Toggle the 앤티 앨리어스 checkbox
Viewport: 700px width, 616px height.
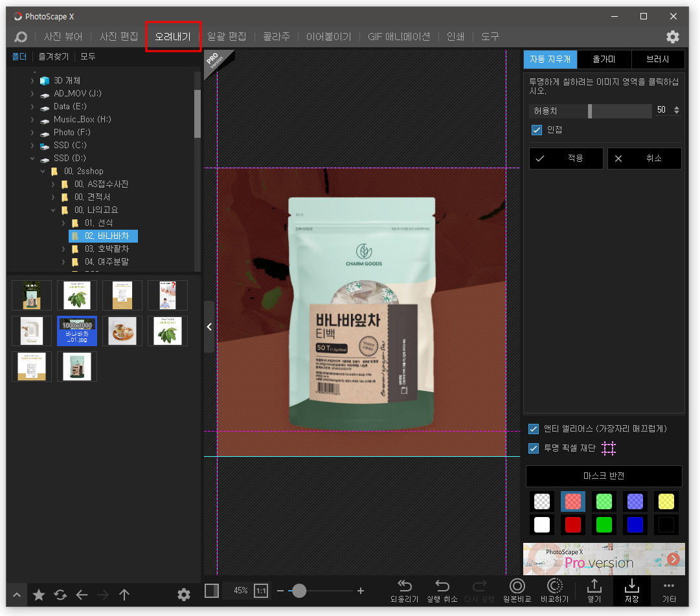(x=534, y=428)
